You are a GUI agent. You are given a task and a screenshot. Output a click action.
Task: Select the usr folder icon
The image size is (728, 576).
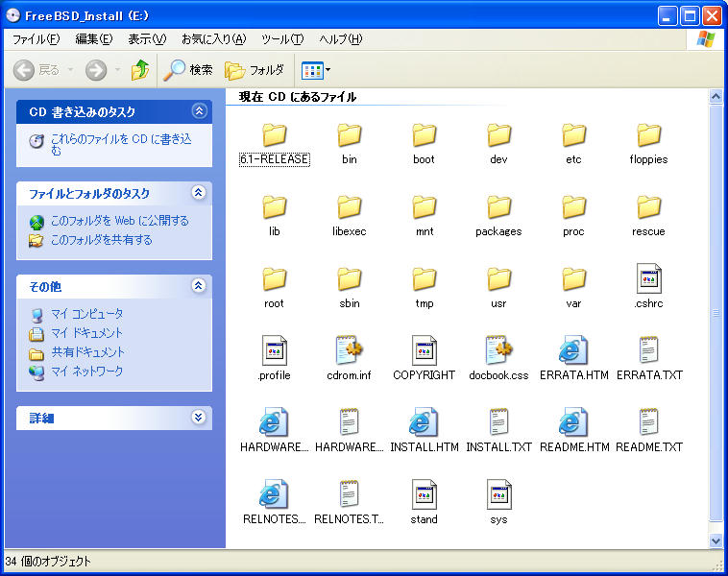pyautogui.click(x=498, y=279)
